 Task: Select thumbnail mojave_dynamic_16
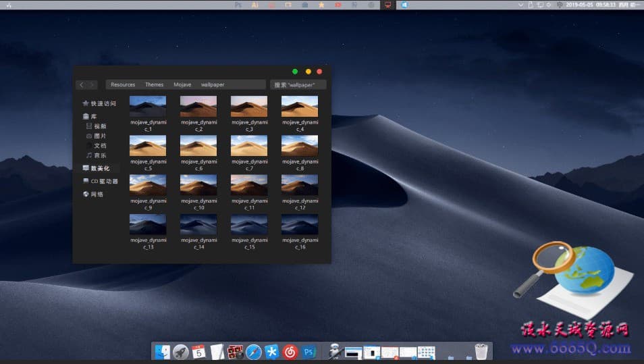[x=300, y=224]
